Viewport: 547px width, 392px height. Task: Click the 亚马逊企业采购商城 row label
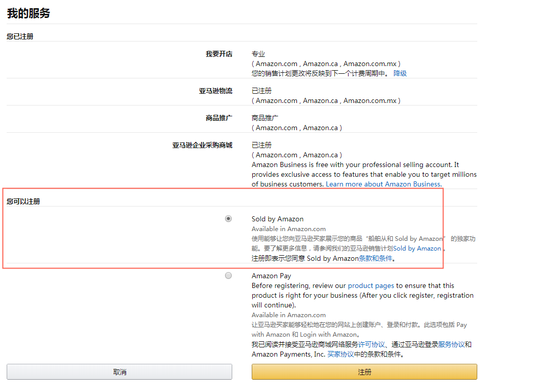202,145
